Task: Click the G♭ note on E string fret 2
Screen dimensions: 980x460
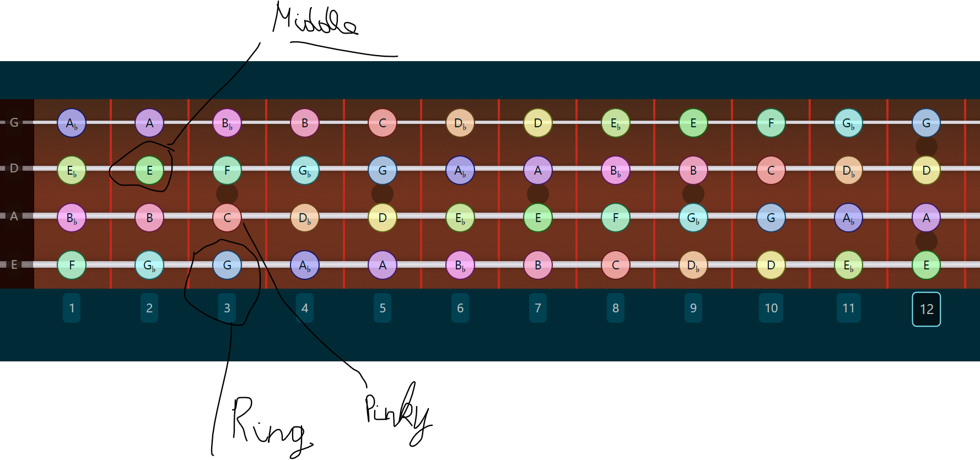Action: 149,265
